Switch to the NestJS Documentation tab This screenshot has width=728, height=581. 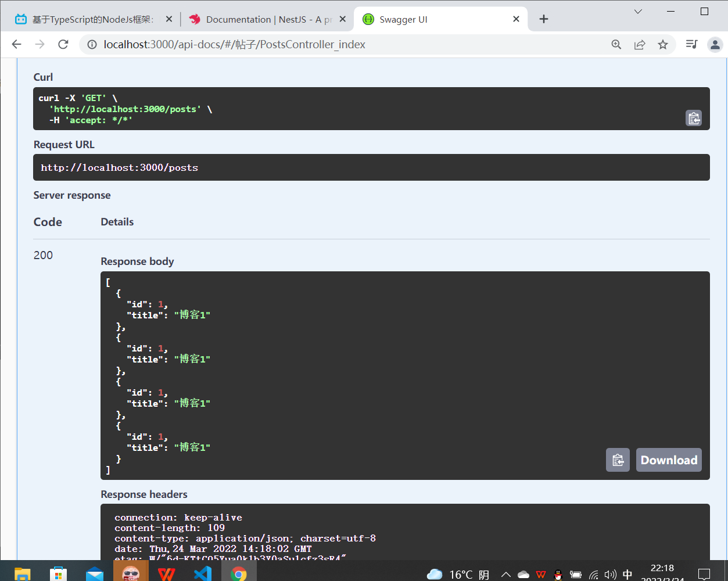[x=260, y=19]
